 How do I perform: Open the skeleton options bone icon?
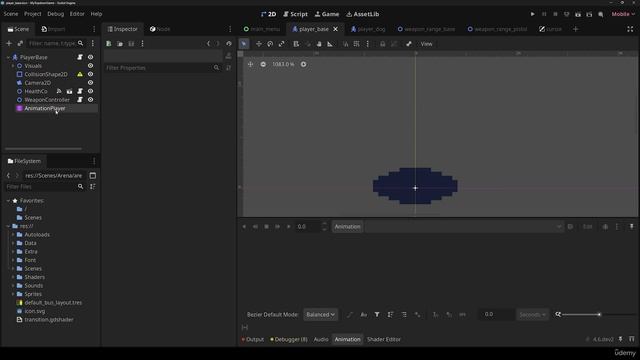(x=409, y=44)
